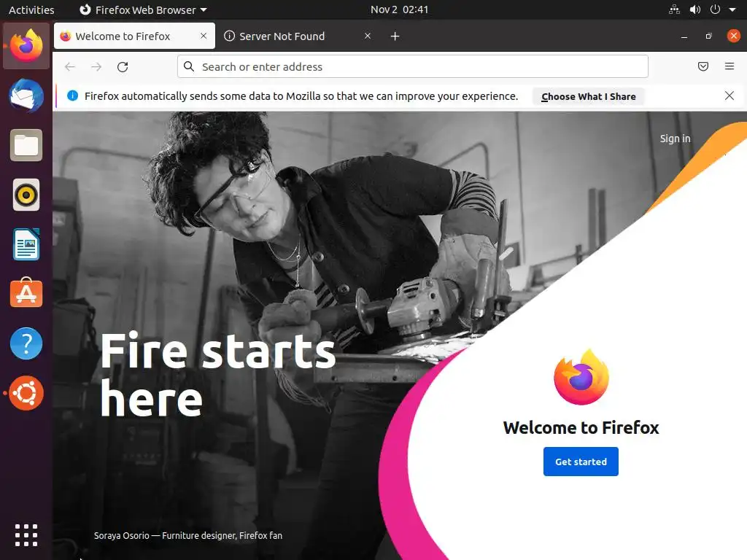Click the Get started button
747x560 pixels.
581,462
